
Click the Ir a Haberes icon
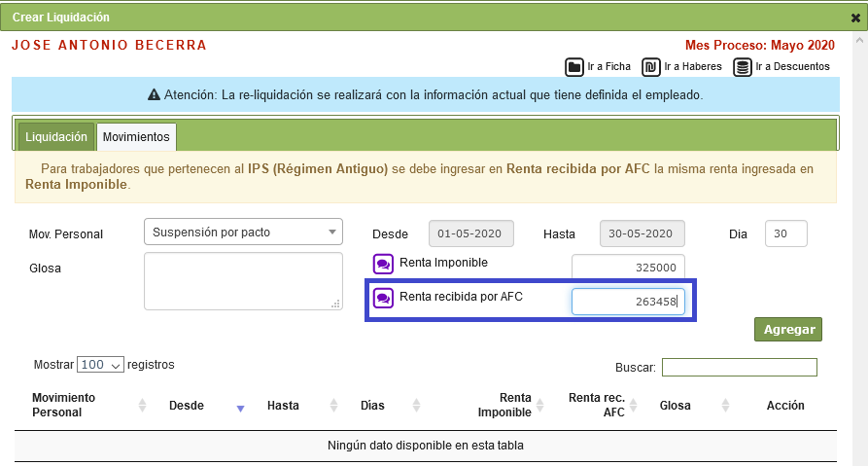(x=649, y=67)
